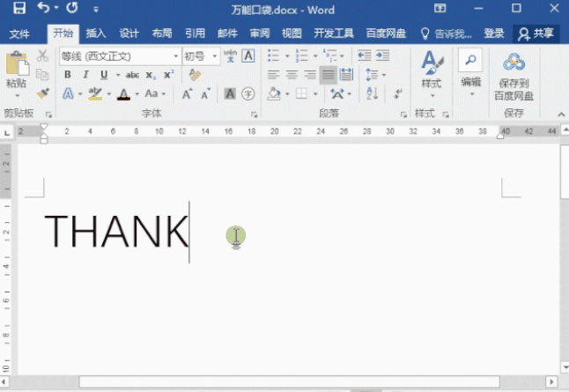
Task: Align text right
Action: coord(310,75)
